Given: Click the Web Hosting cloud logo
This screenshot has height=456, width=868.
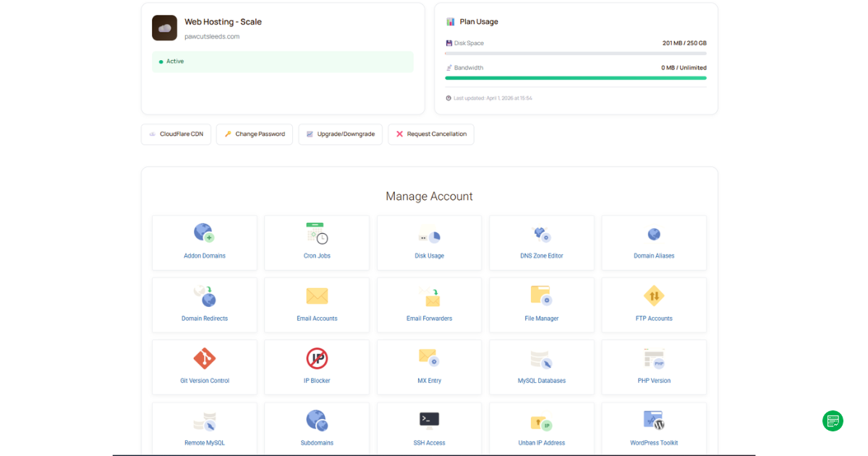Looking at the screenshot, I should click(164, 28).
